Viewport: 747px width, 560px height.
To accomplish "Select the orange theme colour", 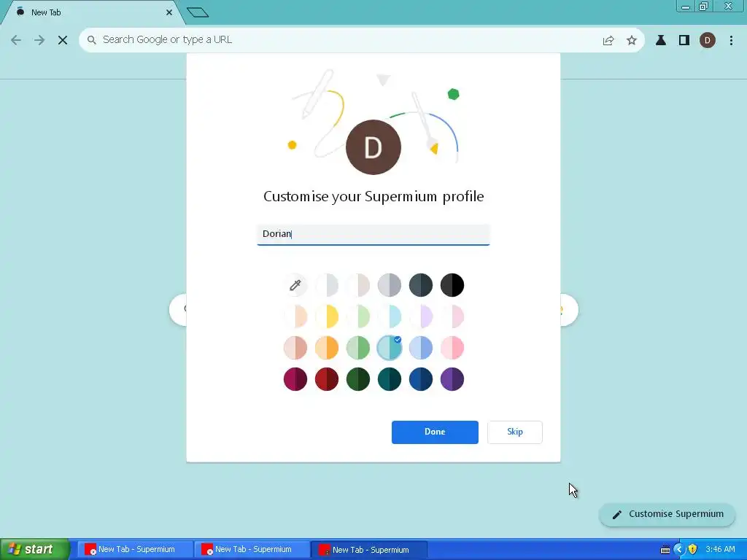I will (x=327, y=348).
